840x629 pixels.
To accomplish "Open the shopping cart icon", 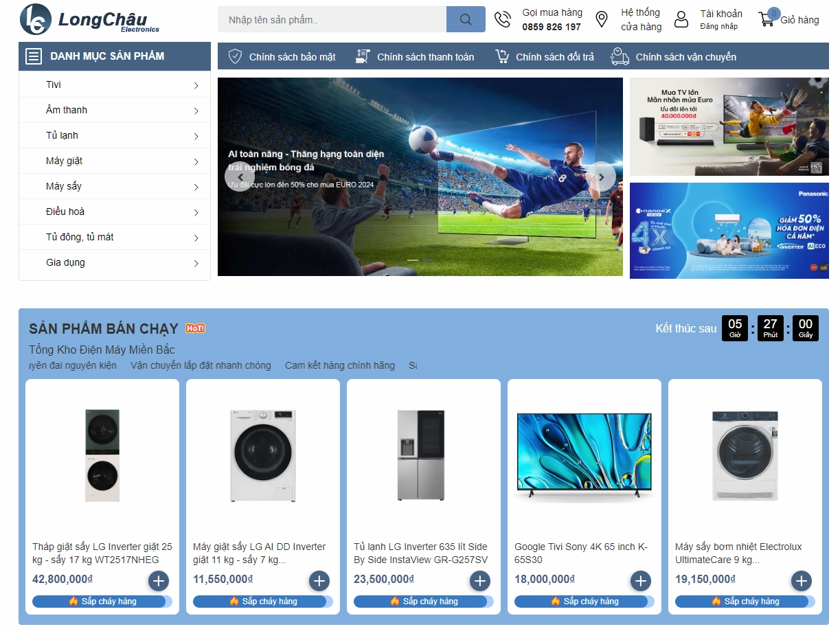I will [x=767, y=19].
